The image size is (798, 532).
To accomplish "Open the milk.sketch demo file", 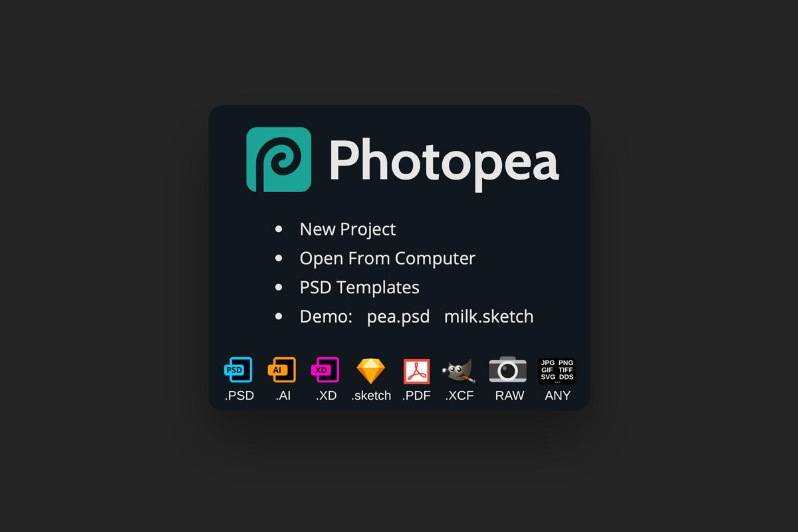I will pyautogui.click(x=489, y=317).
